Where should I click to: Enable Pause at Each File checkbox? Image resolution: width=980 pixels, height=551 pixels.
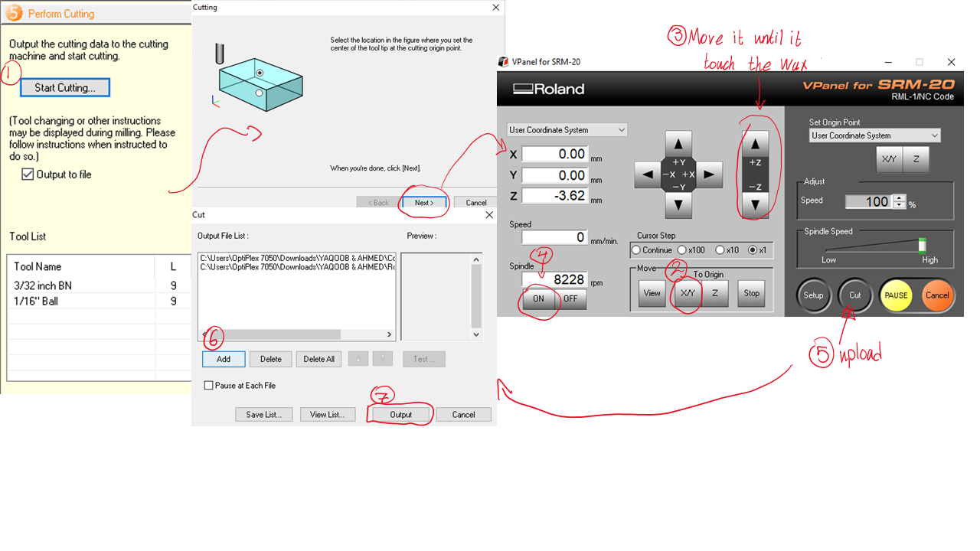[209, 386]
